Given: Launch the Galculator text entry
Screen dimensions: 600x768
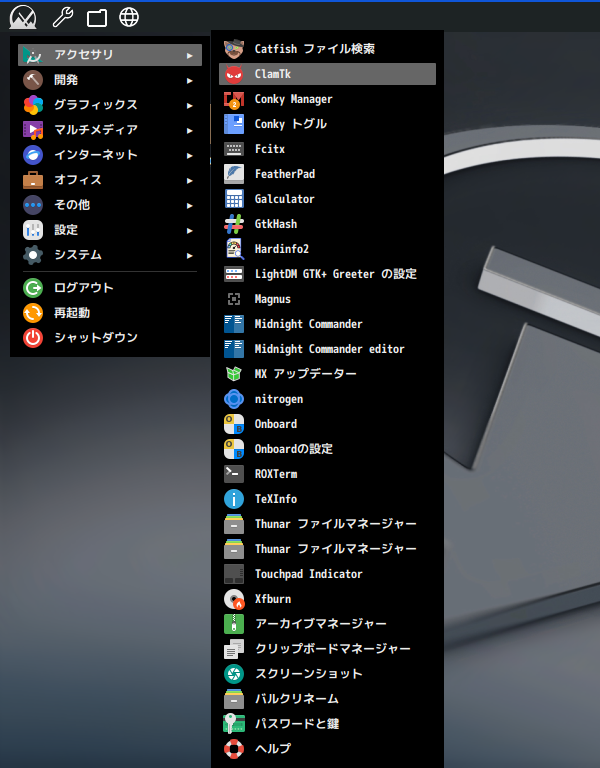Looking at the screenshot, I should (285, 199).
